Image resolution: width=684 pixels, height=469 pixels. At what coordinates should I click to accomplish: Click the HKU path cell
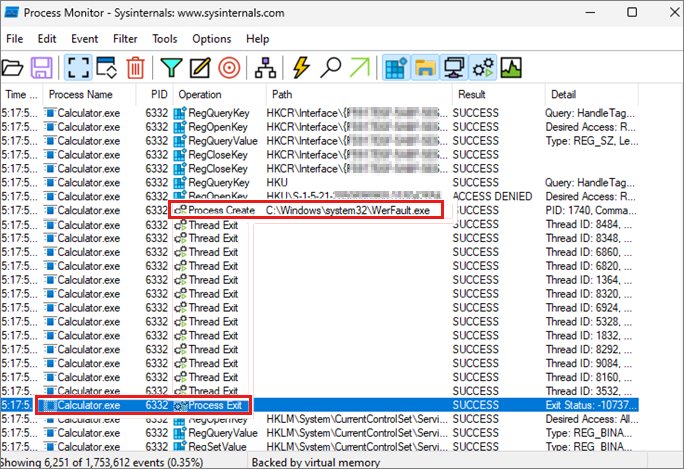click(x=277, y=182)
